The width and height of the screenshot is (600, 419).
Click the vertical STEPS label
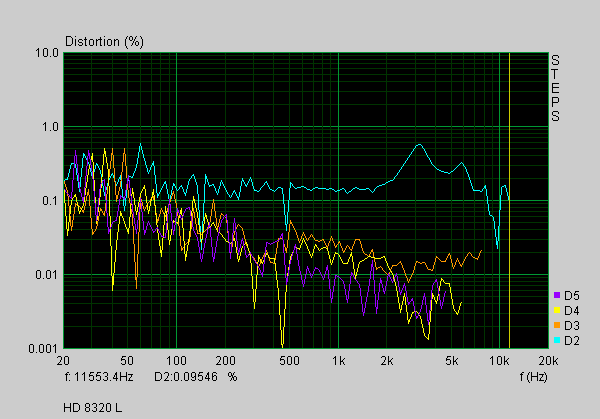(555, 88)
